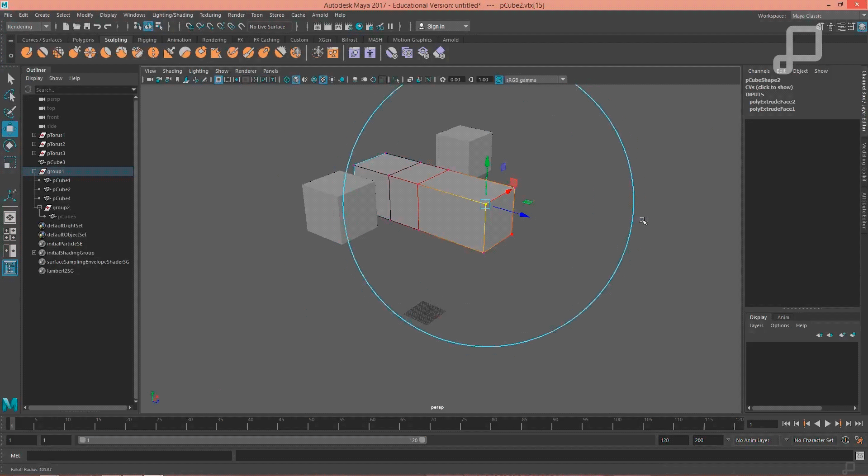The image size is (868, 476).
Task: Collapse the group1 node in the Outliner
Action: (x=34, y=171)
